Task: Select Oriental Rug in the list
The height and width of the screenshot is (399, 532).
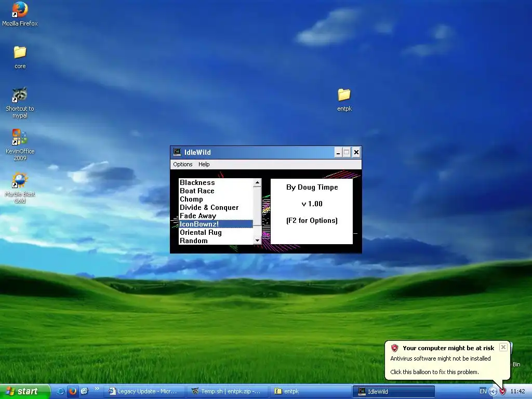Action: pos(216,232)
